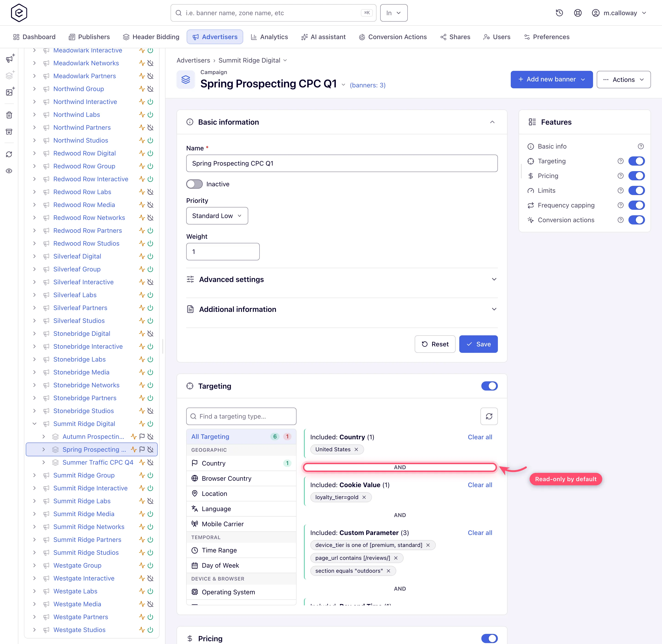The image size is (662, 644).
Task: Clear all Cookie Value targeting
Action: click(x=480, y=485)
